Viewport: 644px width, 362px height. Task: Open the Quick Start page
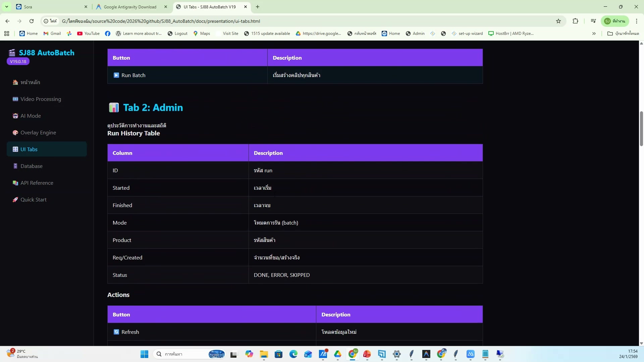coord(33,199)
